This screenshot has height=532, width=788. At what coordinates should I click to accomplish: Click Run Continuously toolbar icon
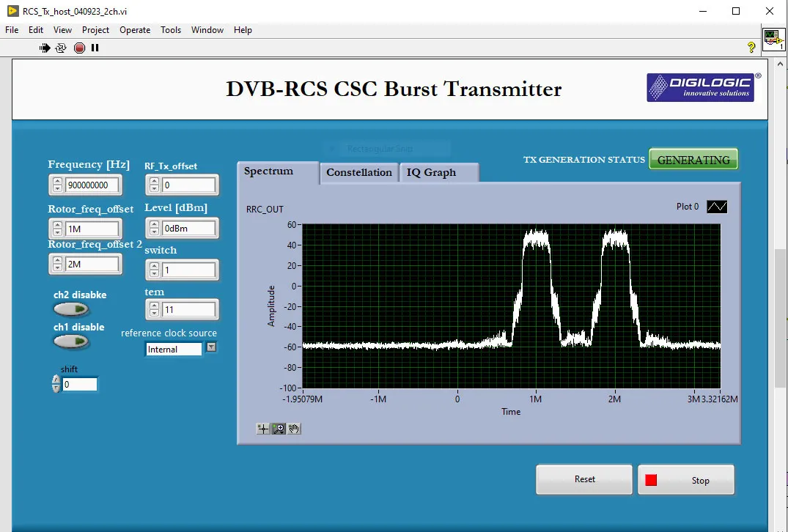click(x=61, y=48)
